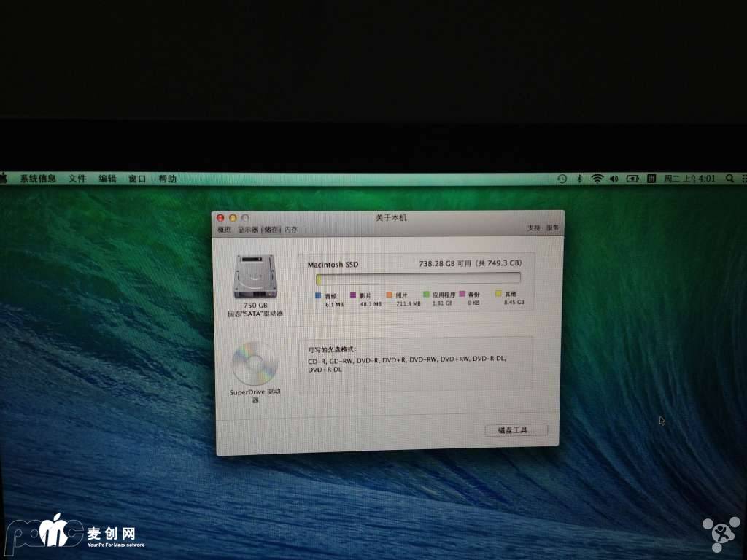The height and width of the screenshot is (560, 747).
Task: Switch to the 内存 tab
Action: click(x=290, y=229)
